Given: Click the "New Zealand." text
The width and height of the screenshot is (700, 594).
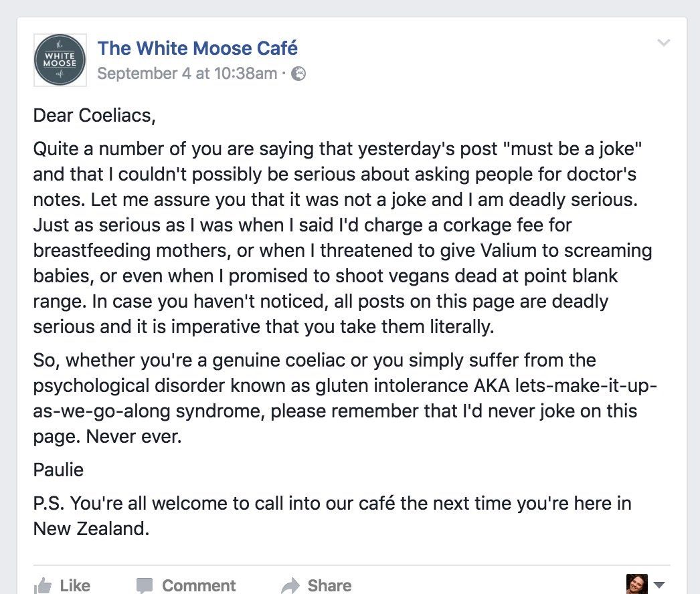Looking at the screenshot, I should tap(91, 528).
